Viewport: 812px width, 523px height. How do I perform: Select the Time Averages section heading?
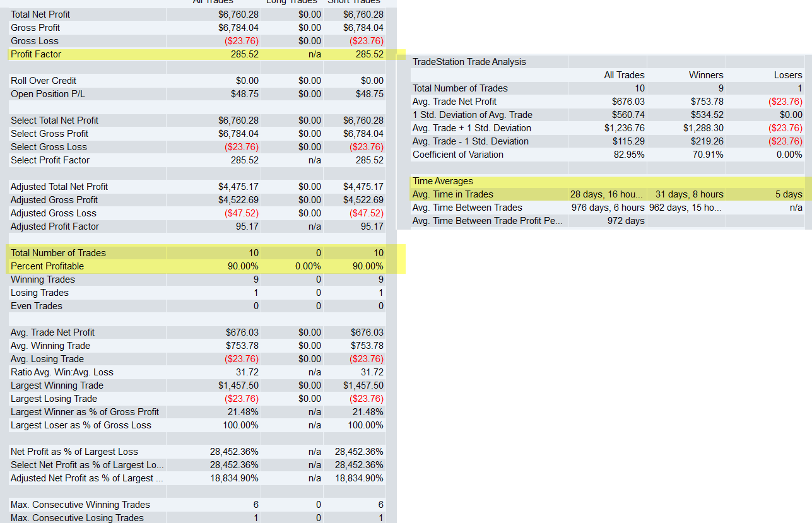pyautogui.click(x=442, y=181)
